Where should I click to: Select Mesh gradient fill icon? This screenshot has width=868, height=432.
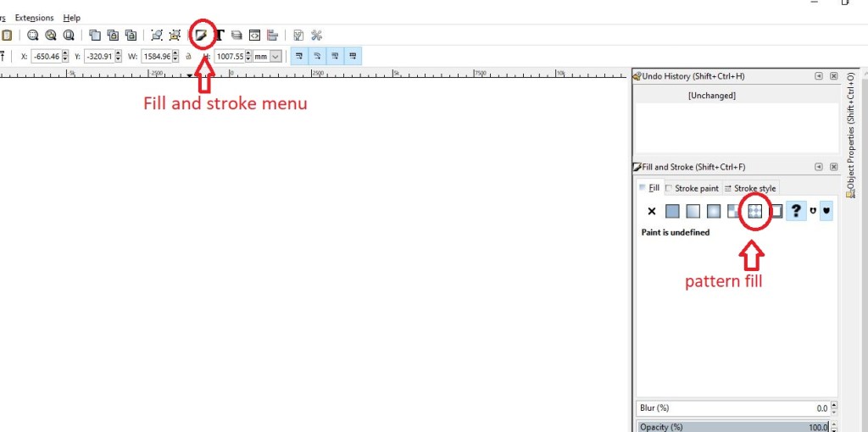click(x=734, y=211)
